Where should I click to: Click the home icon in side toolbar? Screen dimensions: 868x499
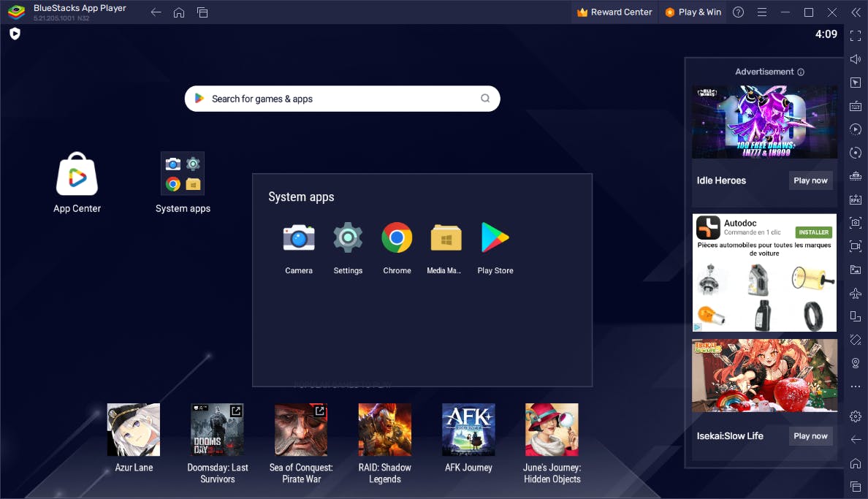point(856,463)
